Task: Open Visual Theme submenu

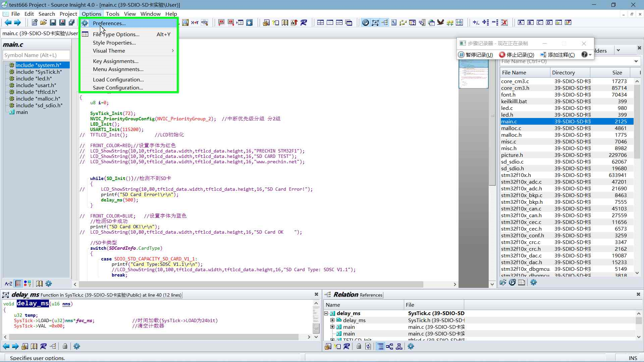Action: (129, 51)
